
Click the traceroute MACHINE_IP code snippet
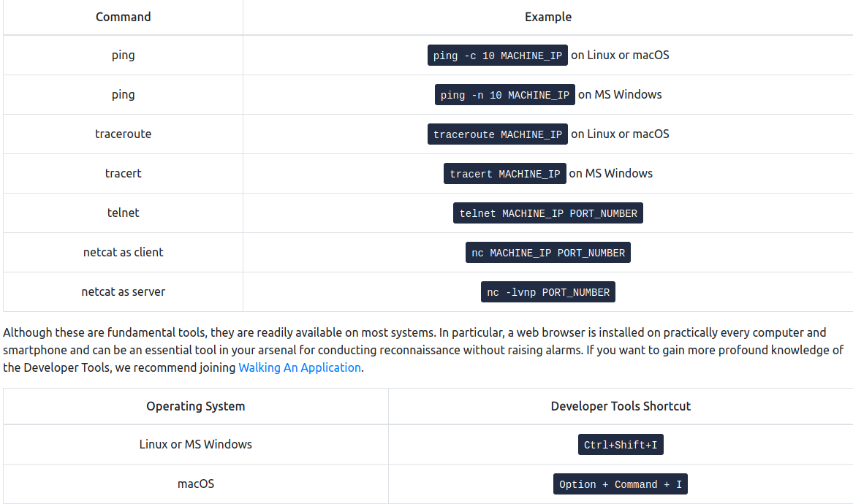[x=497, y=134]
